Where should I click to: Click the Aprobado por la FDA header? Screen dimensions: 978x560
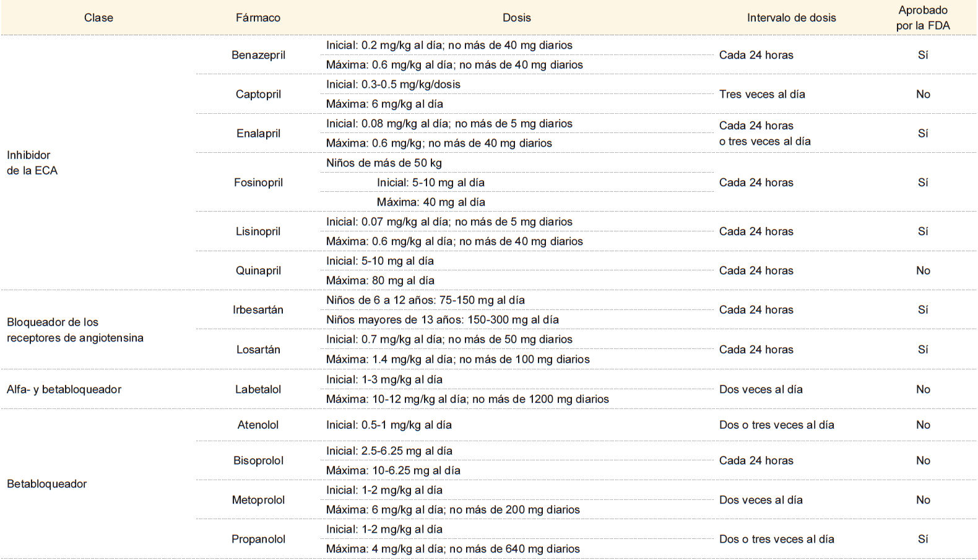(923, 18)
